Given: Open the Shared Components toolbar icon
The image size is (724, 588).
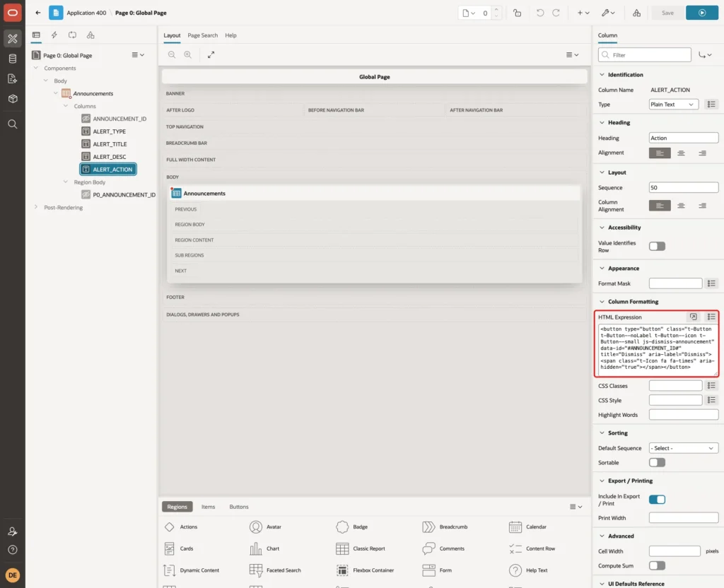Looking at the screenshot, I should coord(637,13).
